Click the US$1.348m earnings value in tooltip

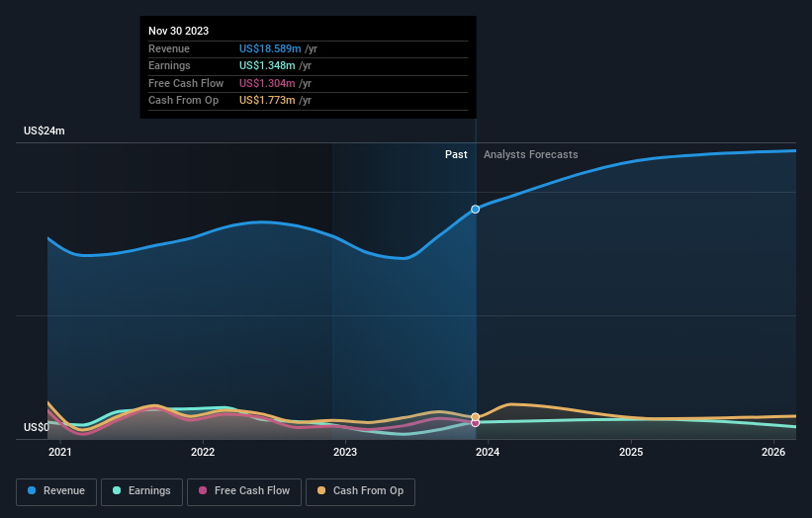pyautogui.click(x=267, y=65)
